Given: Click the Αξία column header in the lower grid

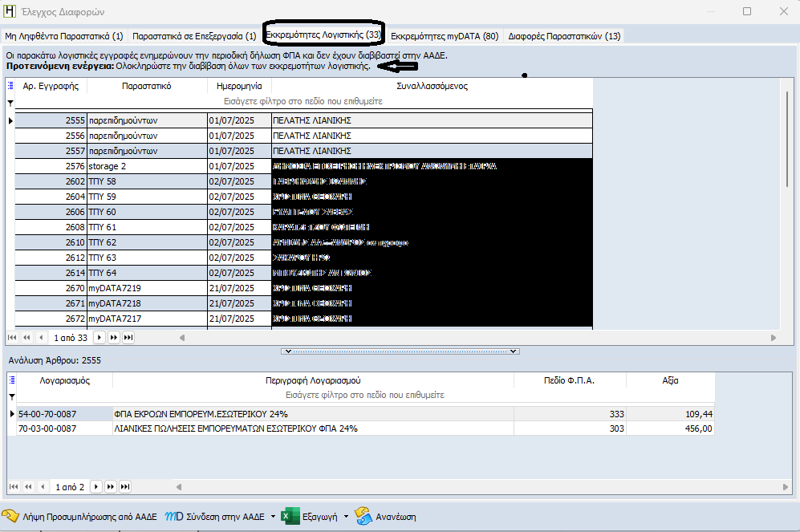Looking at the screenshot, I should pyautogui.click(x=669, y=380).
